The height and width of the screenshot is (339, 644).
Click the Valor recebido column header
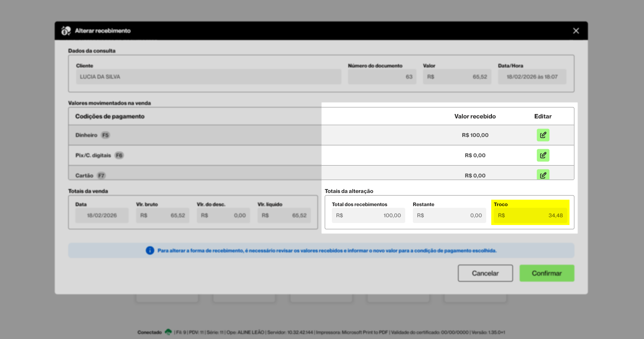pyautogui.click(x=475, y=116)
